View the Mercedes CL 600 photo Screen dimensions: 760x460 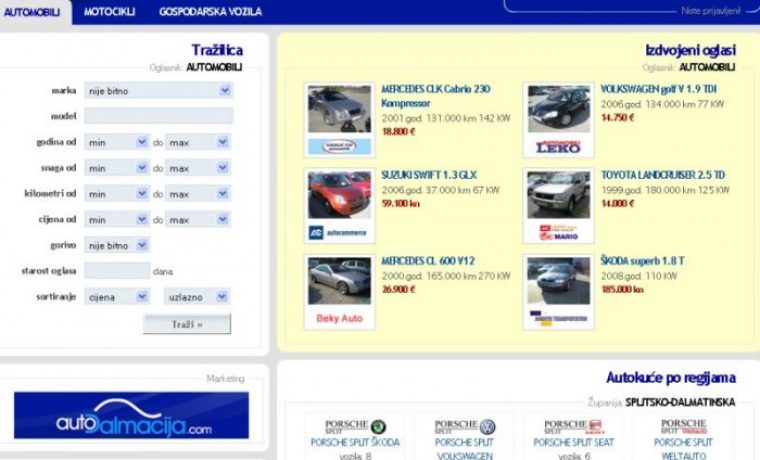pos(339,281)
